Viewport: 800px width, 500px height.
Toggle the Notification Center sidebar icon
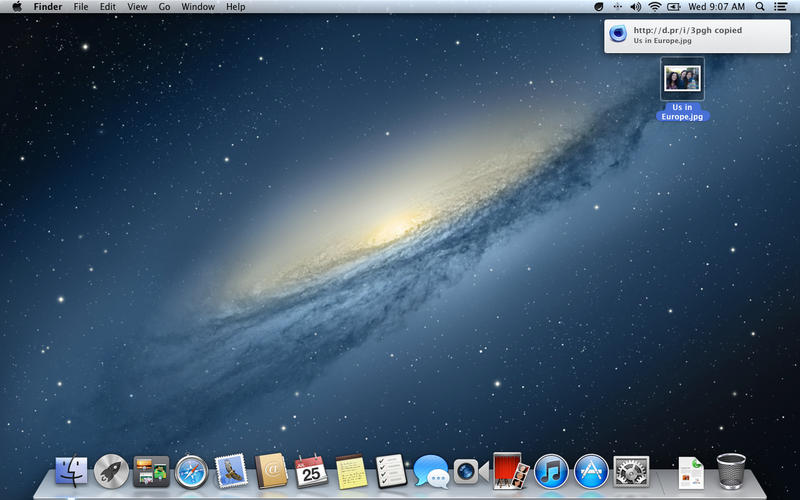click(x=780, y=7)
